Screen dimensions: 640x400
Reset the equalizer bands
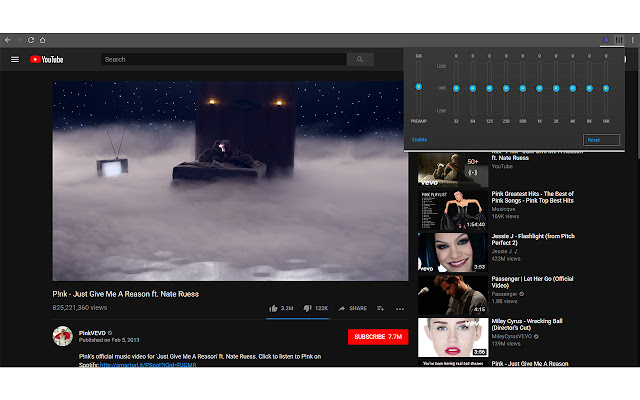click(x=594, y=140)
